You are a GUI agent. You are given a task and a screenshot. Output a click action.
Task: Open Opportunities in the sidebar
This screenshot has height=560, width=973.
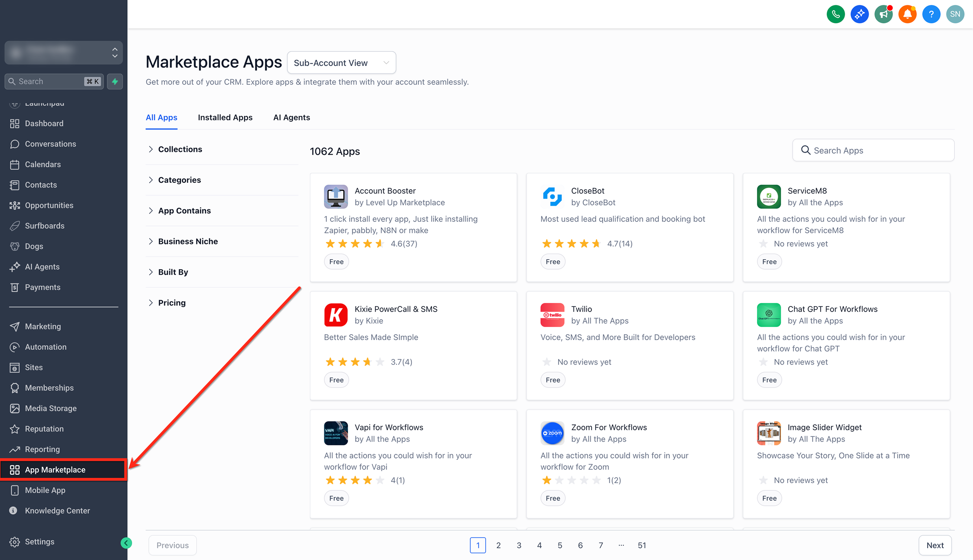(49, 205)
